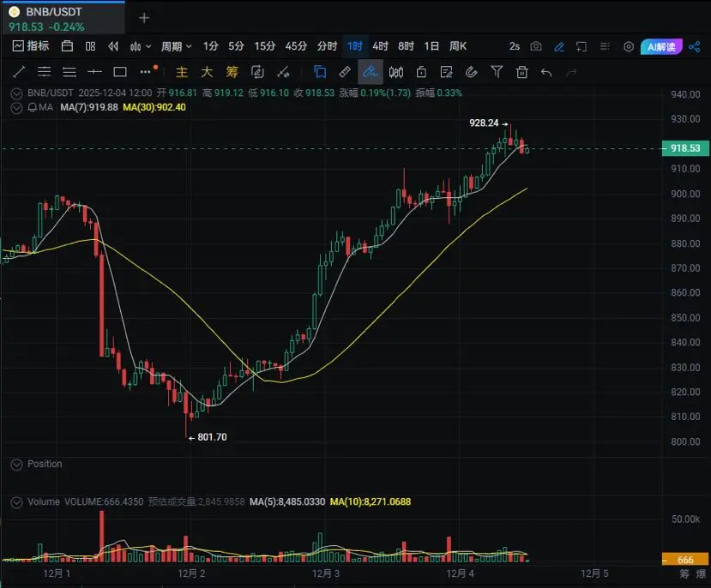The height and width of the screenshot is (588, 711).
Task: Take a chart screenshot with camera icon
Action: [x=536, y=46]
